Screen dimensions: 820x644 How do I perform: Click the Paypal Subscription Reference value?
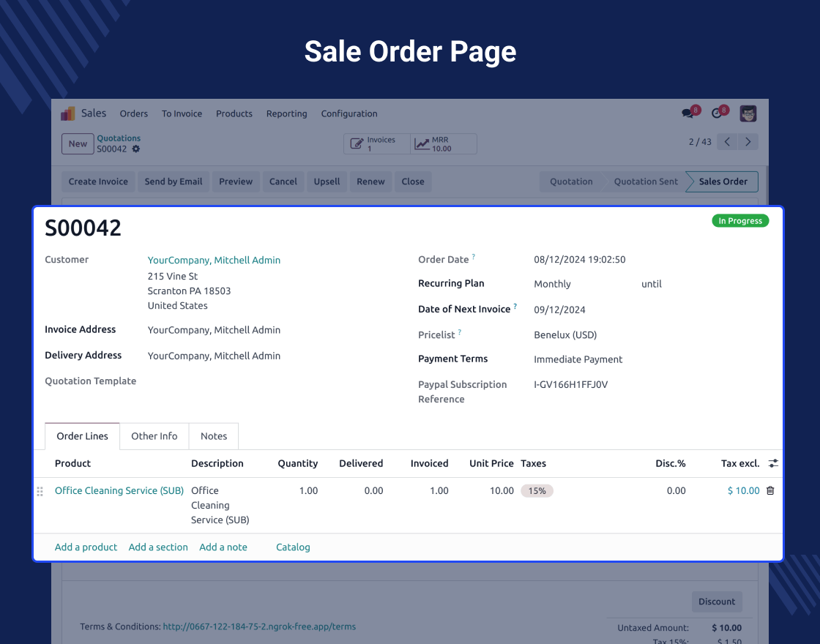coord(570,384)
